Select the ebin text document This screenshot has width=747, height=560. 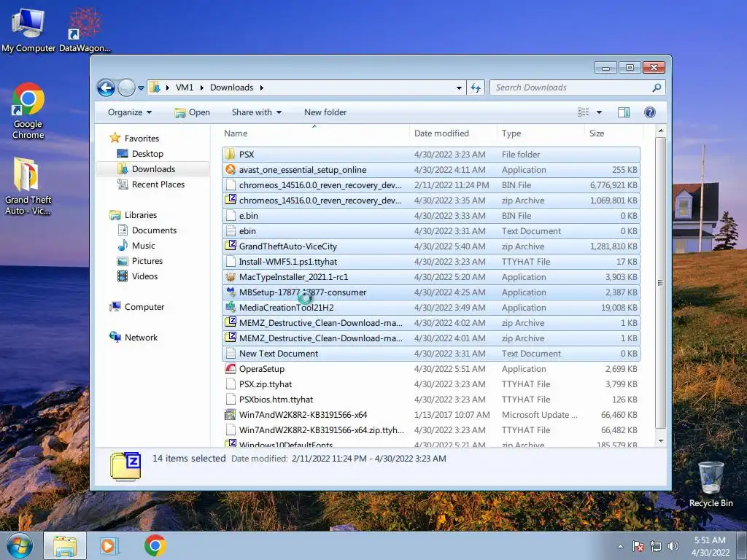pos(430,231)
